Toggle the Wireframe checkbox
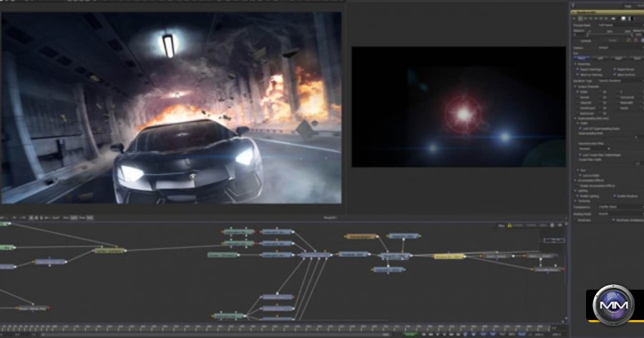Screen dimensions: 644x338 click(576, 221)
